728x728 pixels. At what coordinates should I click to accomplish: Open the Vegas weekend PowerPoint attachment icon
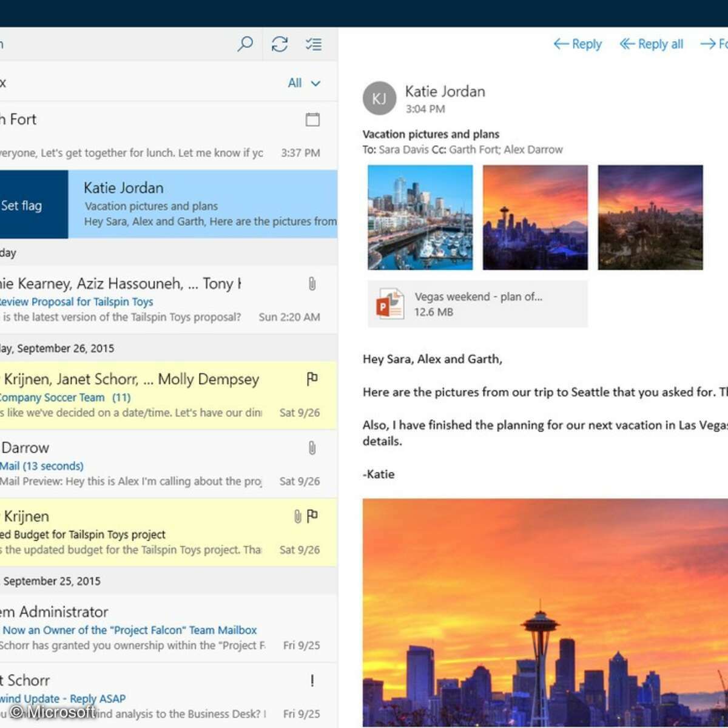390,304
